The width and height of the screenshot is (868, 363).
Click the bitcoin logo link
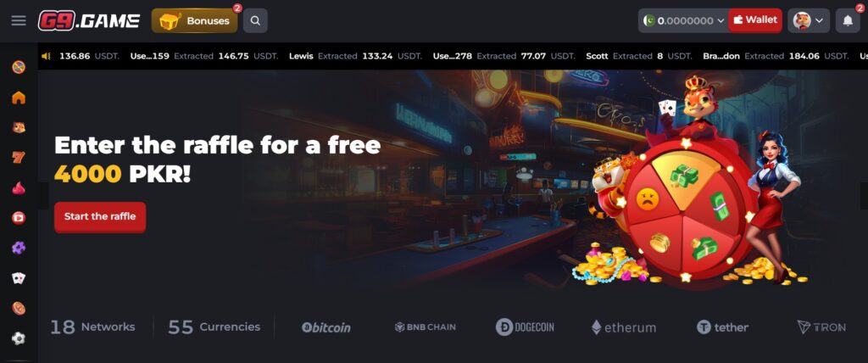(326, 327)
